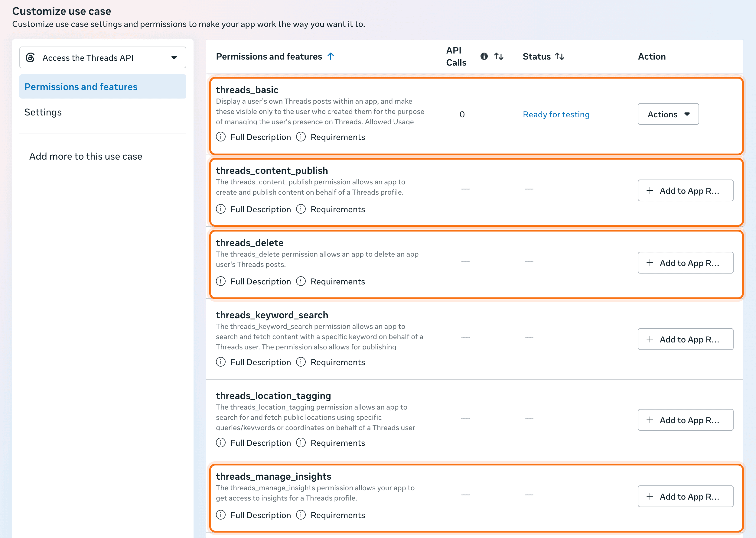Viewport: 756px width, 538px height.
Task: Click the Requirements info icon for threads_content_publish
Action: 301,209
